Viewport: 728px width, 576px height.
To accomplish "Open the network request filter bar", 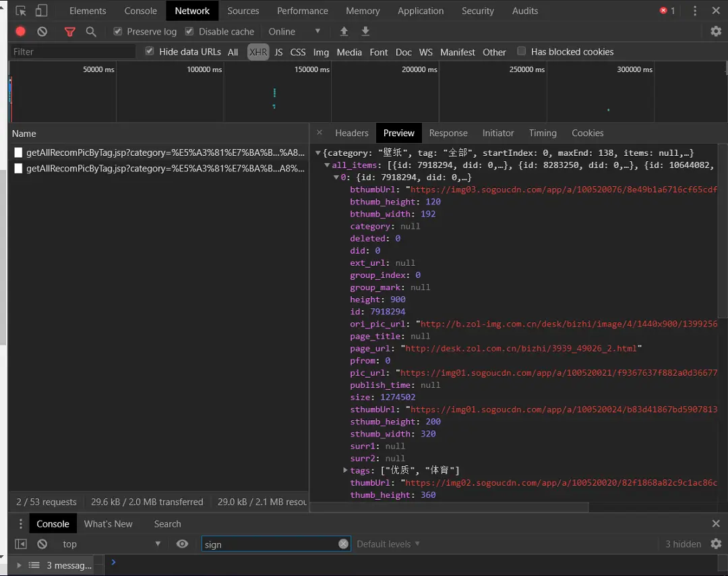I will [x=69, y=32].
